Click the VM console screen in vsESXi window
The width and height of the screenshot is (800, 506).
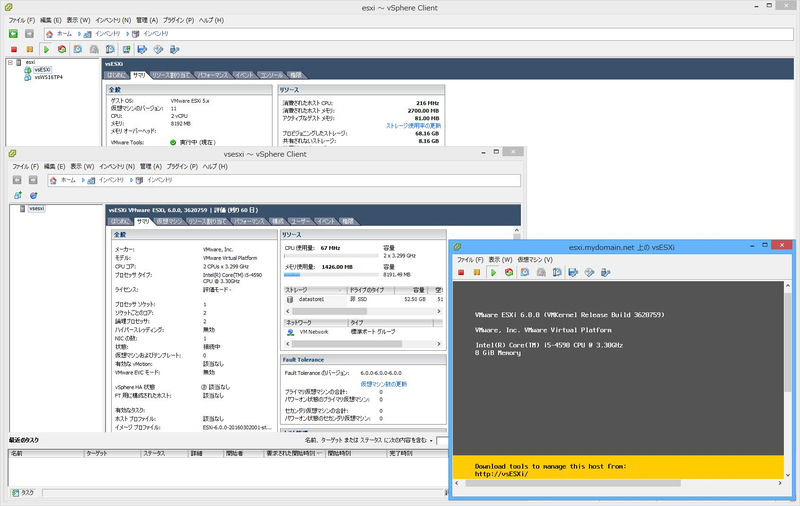coord(618,380)
